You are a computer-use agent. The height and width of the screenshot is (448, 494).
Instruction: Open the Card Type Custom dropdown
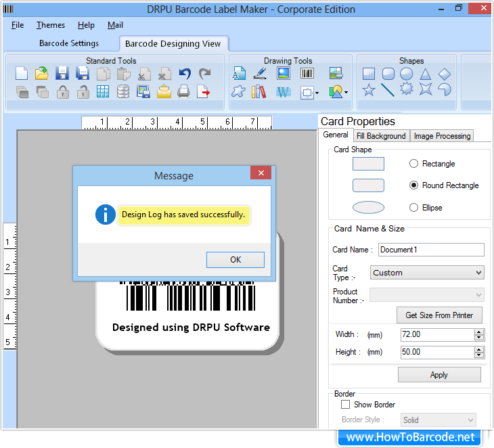[x=427, y=273]
